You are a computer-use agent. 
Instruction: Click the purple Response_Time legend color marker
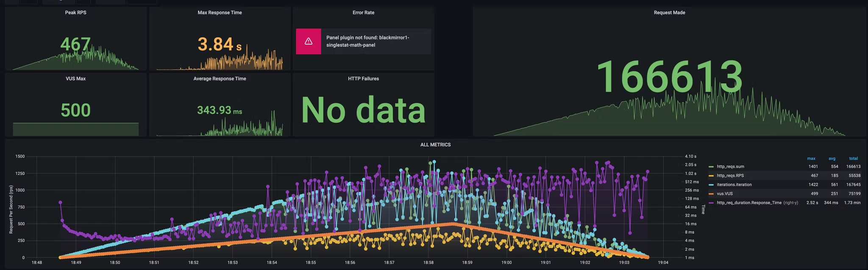coord(711,203)
